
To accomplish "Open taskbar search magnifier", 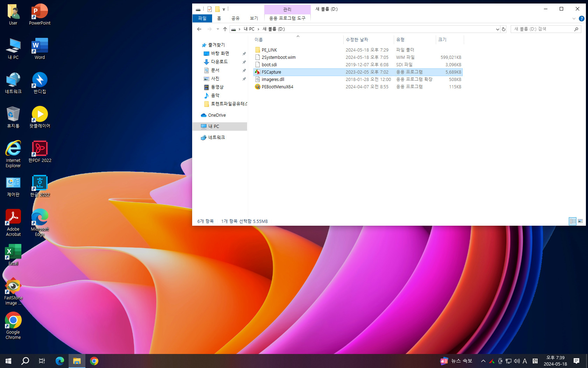I will (25, 361).
